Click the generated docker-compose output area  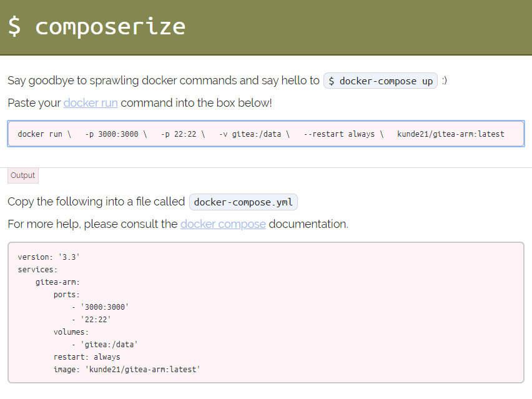(265, 312)
